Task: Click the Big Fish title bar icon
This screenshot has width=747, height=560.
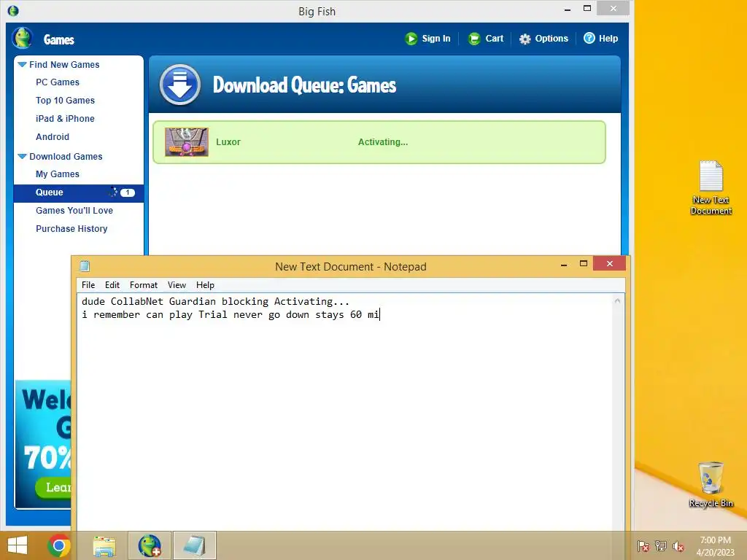Action: coord(13,10)
